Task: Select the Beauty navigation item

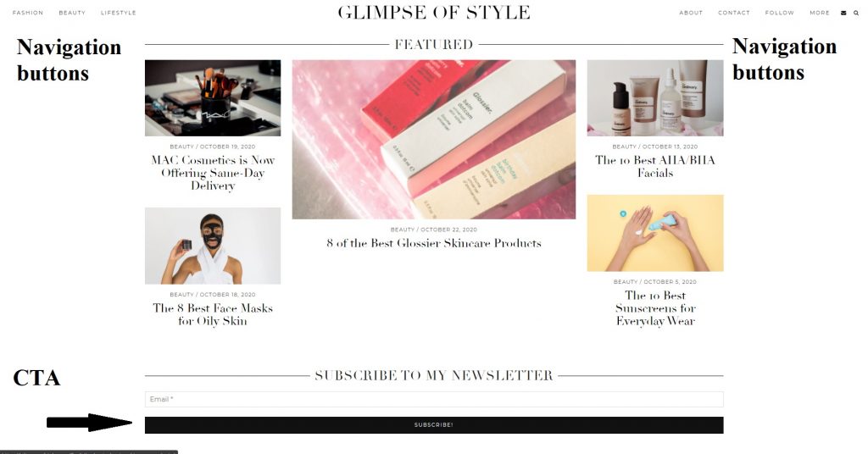Action: click(72, 13)
